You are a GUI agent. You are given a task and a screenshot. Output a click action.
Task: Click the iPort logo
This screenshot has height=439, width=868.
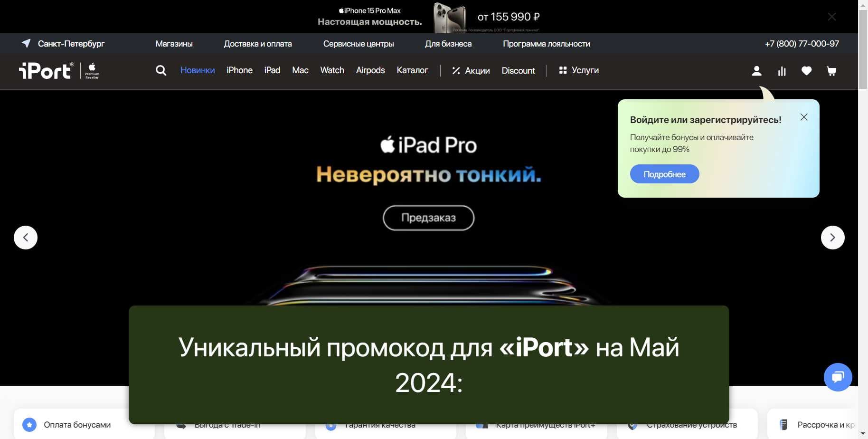pos(45,70)
